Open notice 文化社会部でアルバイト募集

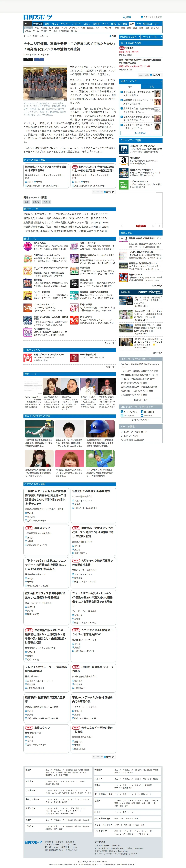pyautogui.click(x=134, y=383)
